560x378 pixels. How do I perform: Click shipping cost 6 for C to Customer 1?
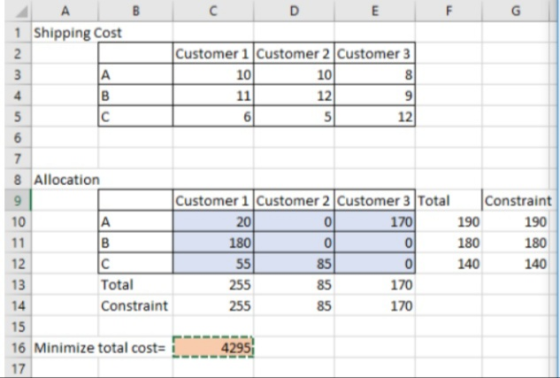[x=213, y=116]
